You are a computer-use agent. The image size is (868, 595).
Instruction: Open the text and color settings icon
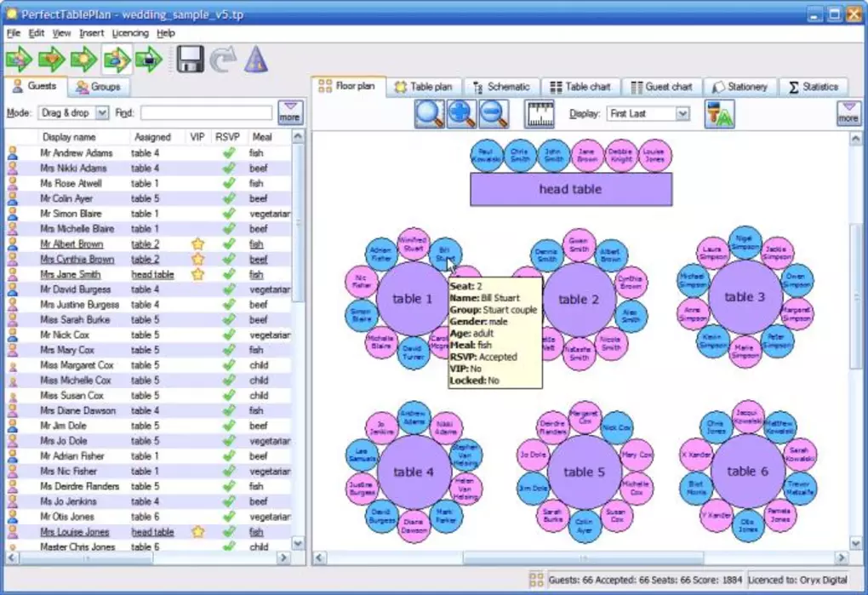719,112
